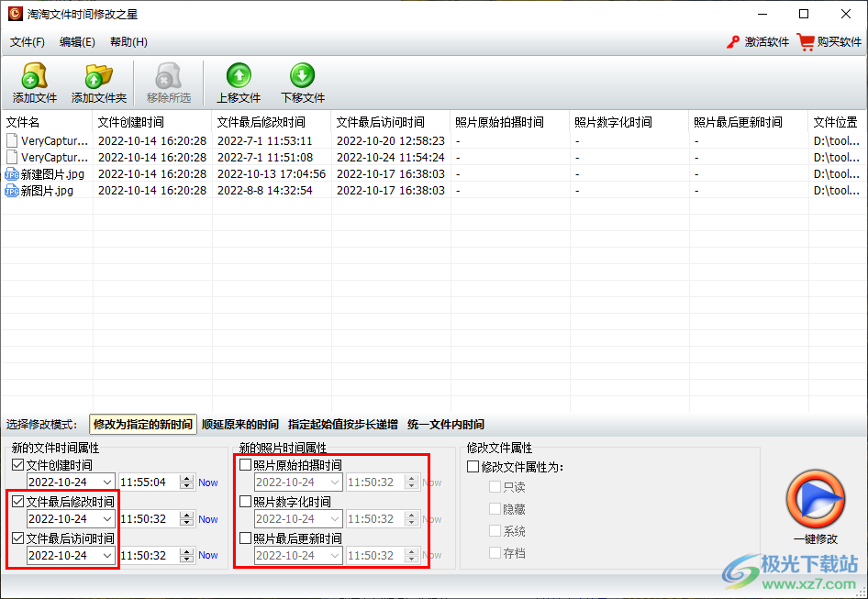Select file name 新图片.jpg

click(47, 191)
